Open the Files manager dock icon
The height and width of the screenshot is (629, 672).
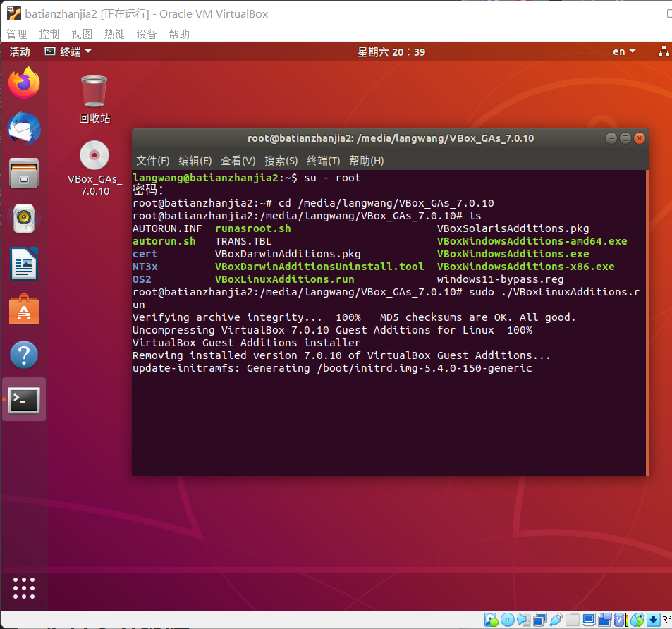click(24, 173)
